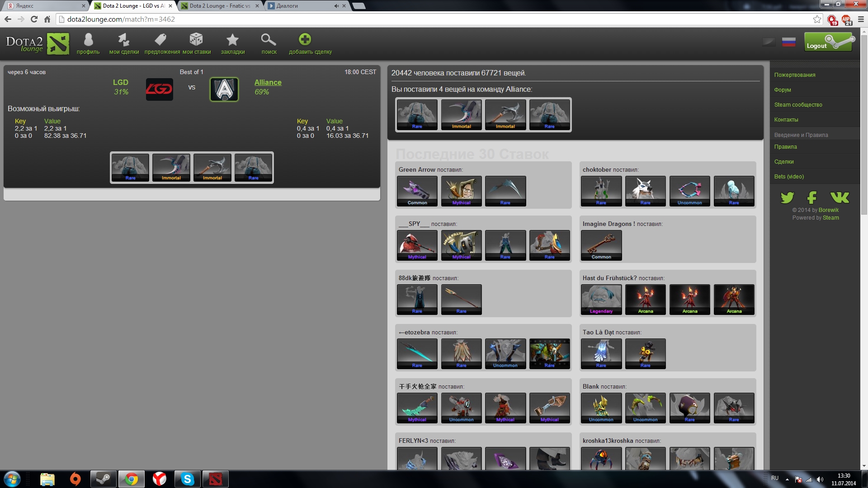Open Пожертвования sidebar link
The height and width of the screenshot is (488, 868).
[794, 75]
